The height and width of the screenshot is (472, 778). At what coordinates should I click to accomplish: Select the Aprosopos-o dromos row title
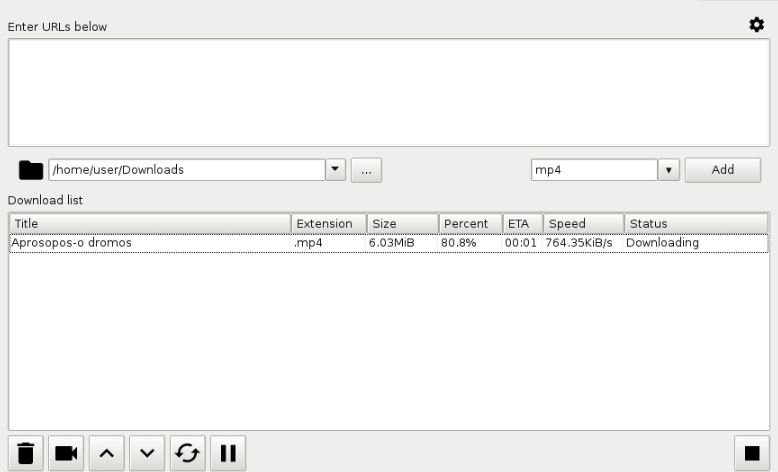coord(71,243)
